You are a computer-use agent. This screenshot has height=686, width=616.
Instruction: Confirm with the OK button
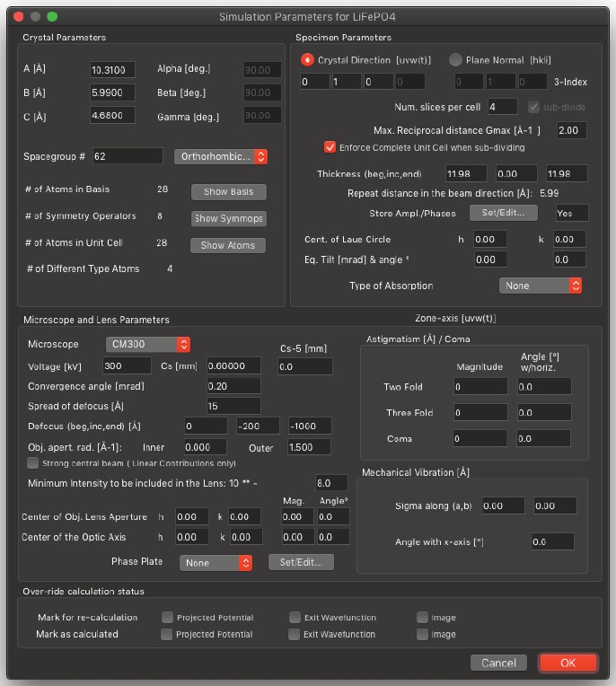568,663
